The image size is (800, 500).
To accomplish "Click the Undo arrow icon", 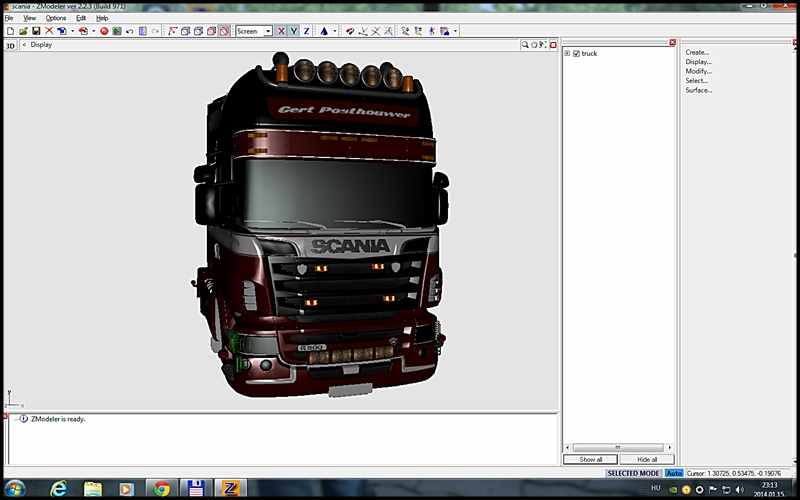I will coord(129,31).
